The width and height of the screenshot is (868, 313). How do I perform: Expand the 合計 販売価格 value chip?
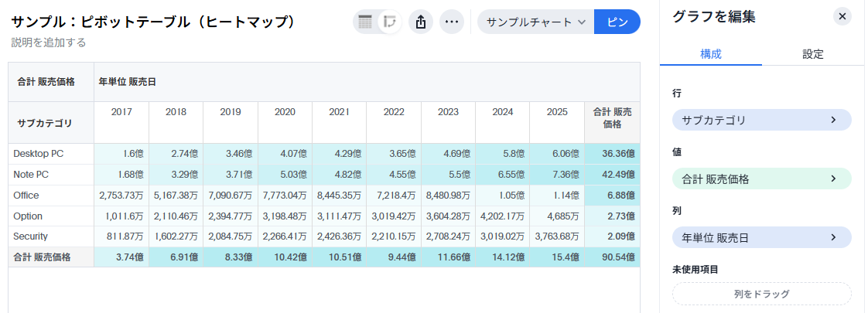[761, 179]
